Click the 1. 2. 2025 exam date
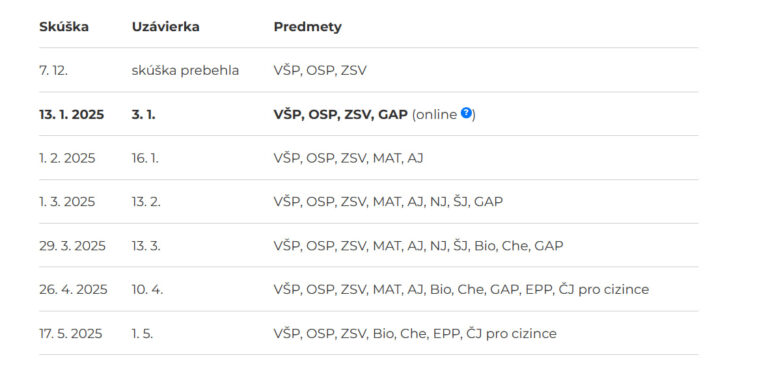This screenshot has width=768, height=366. [67, 158]
